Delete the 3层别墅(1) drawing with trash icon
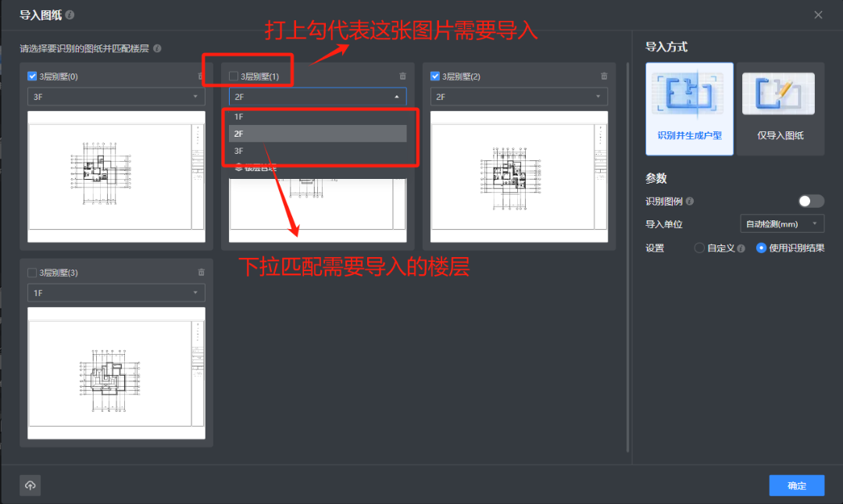 tap(402, 76)
